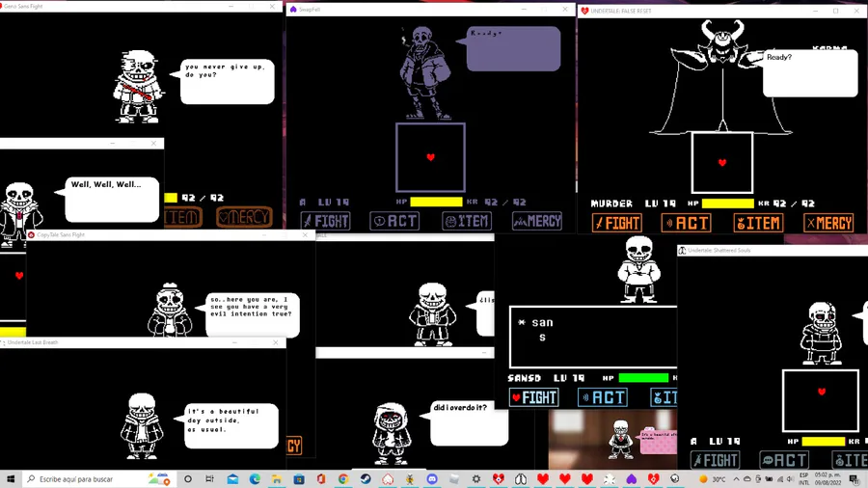
Task: Click the yellow HP bar in False Reset window
Action: [x=728, y=203]
